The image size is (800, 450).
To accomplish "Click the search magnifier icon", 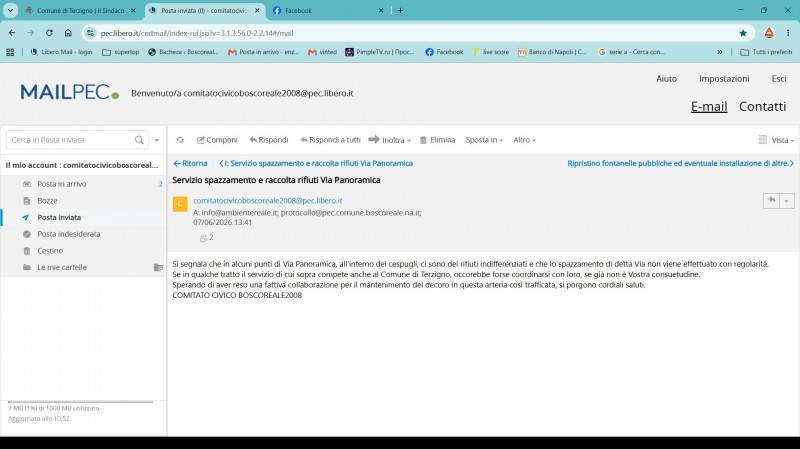I will tap(139, 140).
